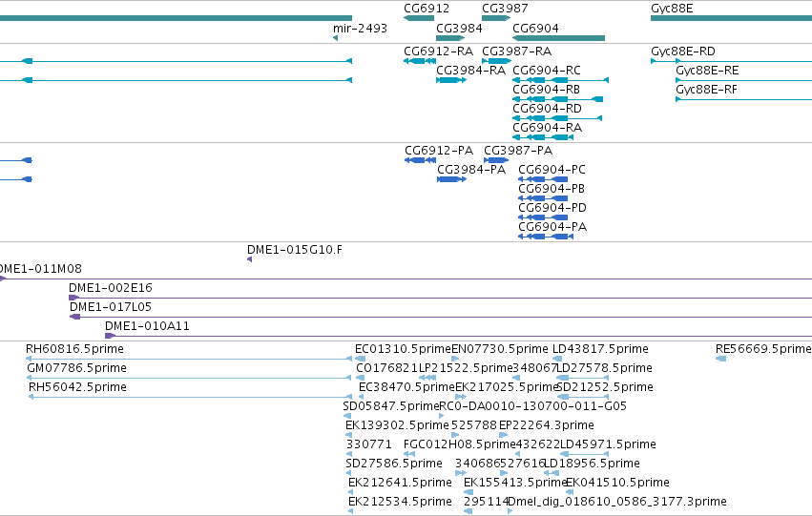Select protein CG3987-PA
812x516 pixels.
pyautogui.click(x=496, y=160)
